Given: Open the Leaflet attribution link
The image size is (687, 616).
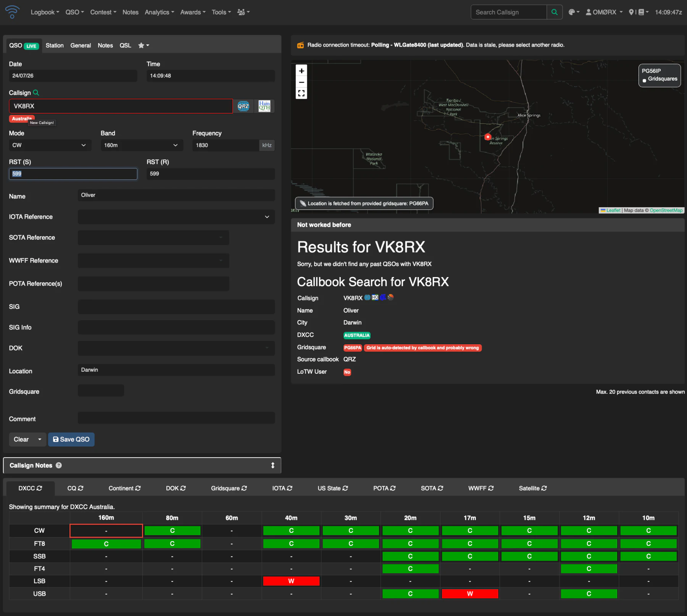Looking at the screenshot, I should (x=613, y=210).
